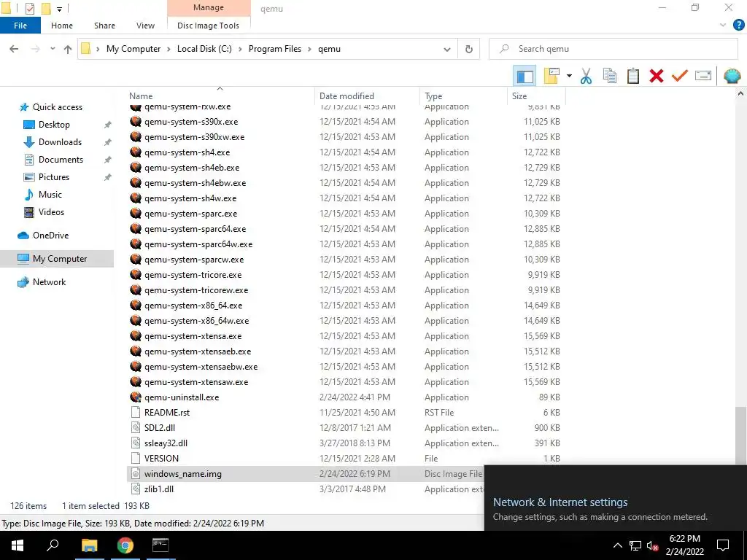
Task: Open Downloads in the navigation pane
Action: (60, 142)
